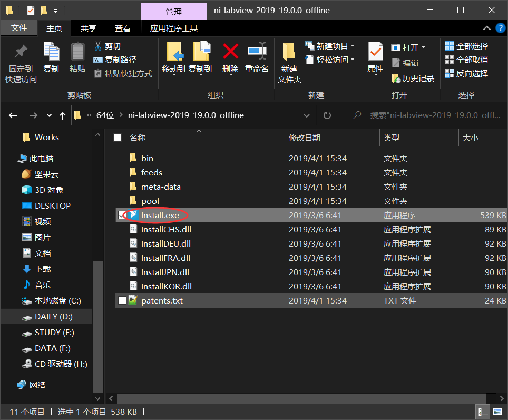This screenshot has width=508, height=420.
Task: Click the Up one level arrow
Action: 63,116
